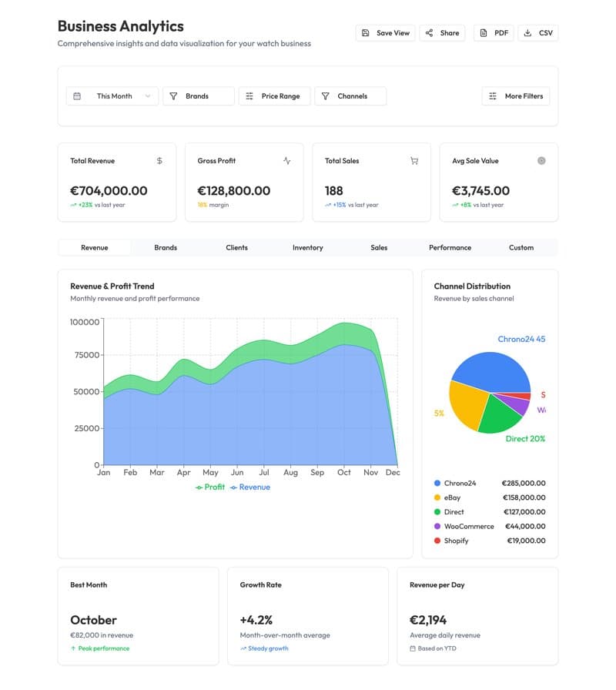Click the Steady growth trend icon
The height and width of the screenshot is (690, 616).
[x=243, y=648]
